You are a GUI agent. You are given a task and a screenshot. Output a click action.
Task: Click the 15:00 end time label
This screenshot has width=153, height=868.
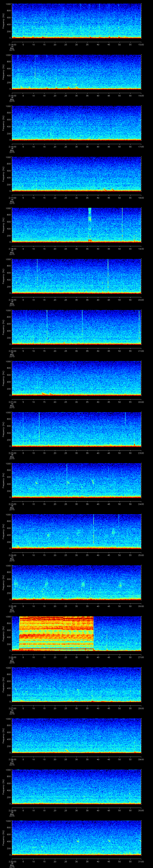(x=141, y=44)
